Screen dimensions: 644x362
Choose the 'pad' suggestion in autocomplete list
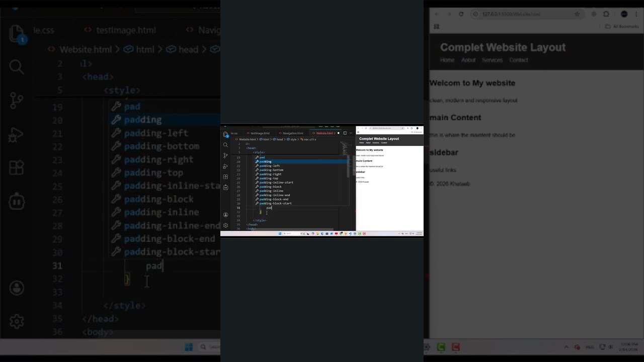click(300, 157)
